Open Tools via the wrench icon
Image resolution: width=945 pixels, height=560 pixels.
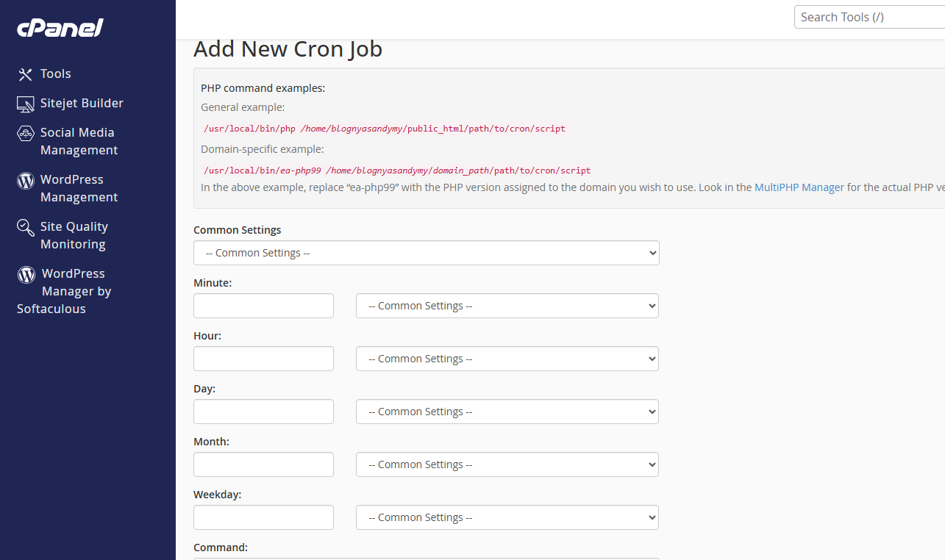click(26, 74)
